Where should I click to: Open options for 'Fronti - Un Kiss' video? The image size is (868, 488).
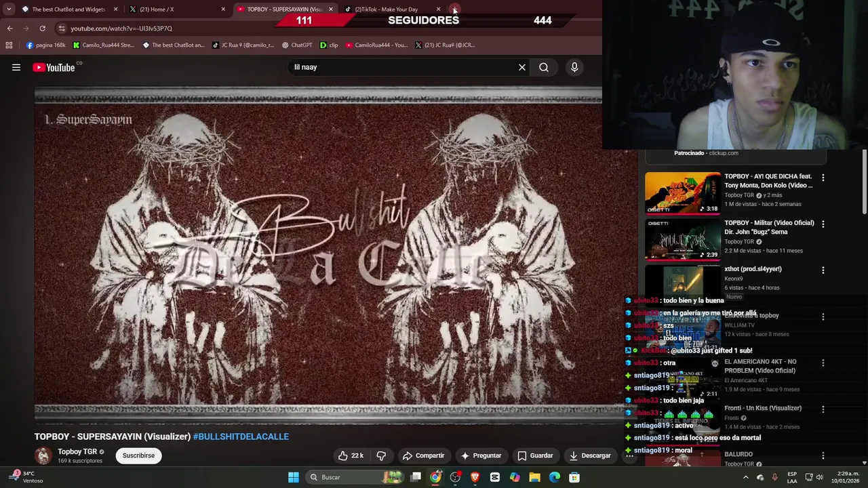coord(823,409)
